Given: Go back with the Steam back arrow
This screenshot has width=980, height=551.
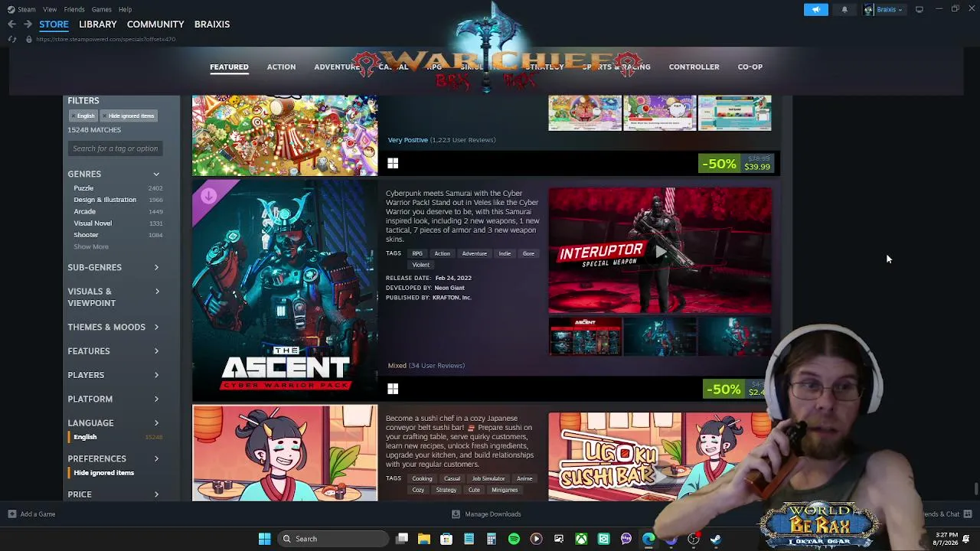Looking at the screenshot, I should point(12,24).
